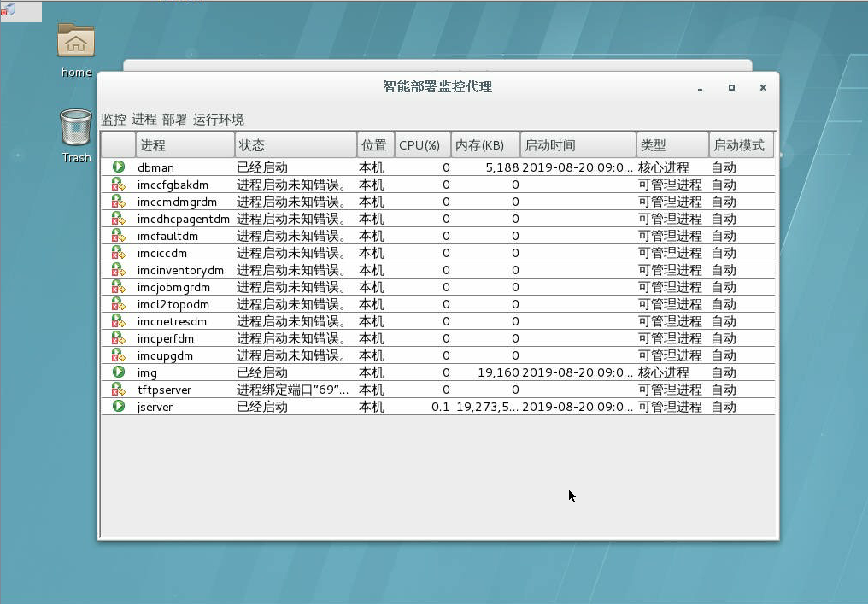The image size is (868, 604).
Task: Maximize the 智能部署监控代理 window
Action: point(731,87)
